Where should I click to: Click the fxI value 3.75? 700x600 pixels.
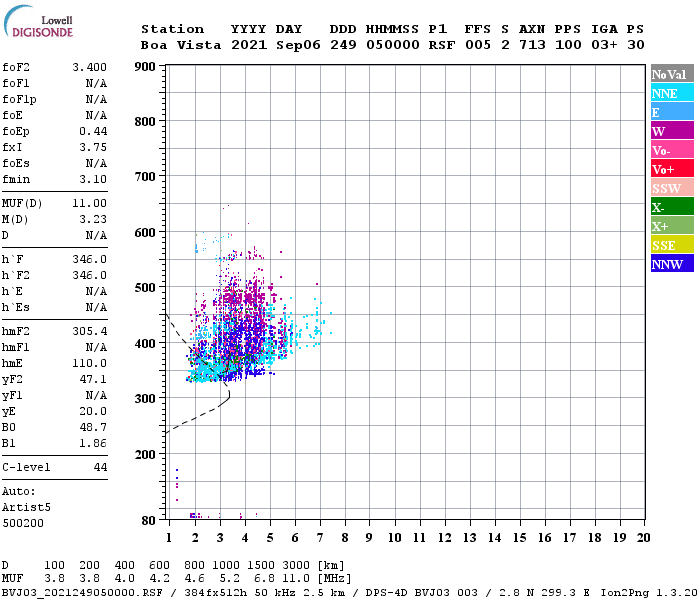(93, 147)
